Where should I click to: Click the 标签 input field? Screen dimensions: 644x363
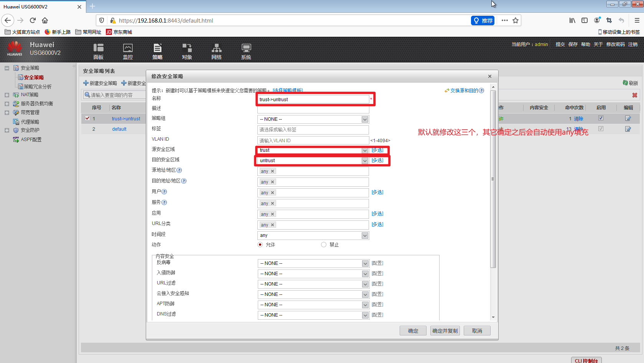point(313,130)
